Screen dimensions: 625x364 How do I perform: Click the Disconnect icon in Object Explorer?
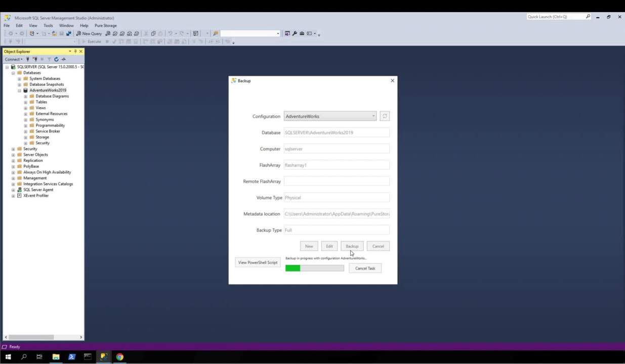coord(35,59)
